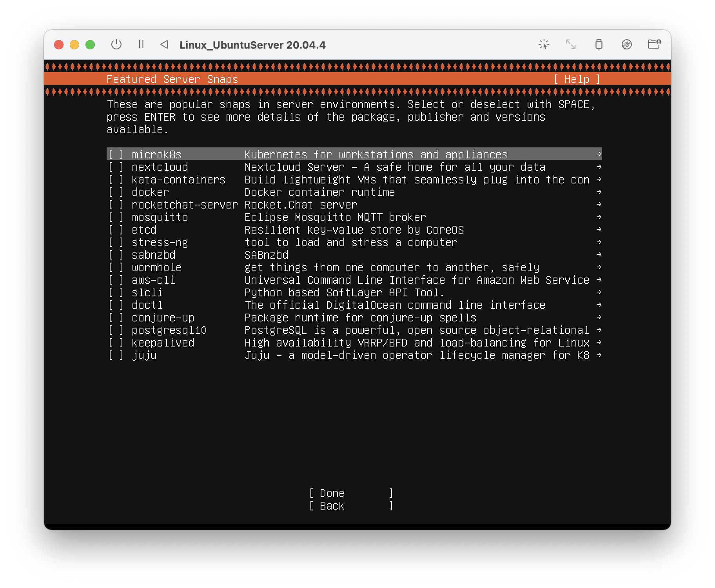Open the USB devices icon
This screenshot has width=715, height=588.
click(x=599, y=44)
